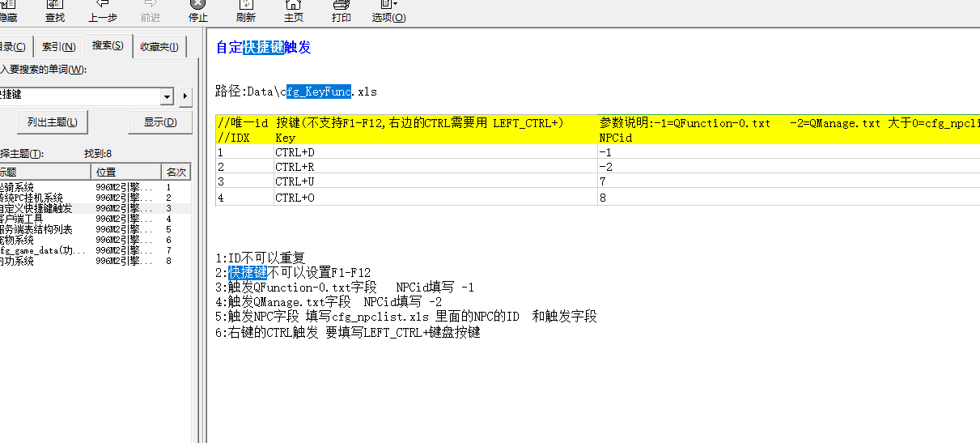Open the 收藏夹(I) favorites tab
Viewport: 980px width, 443px height.
pos(159,47)
